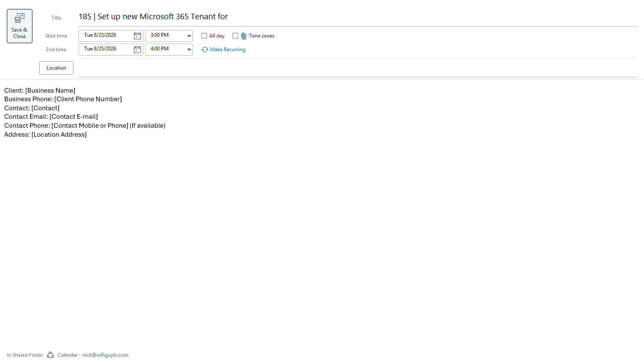
Task: Click the Make Recurring link
Action: [227, 50]
